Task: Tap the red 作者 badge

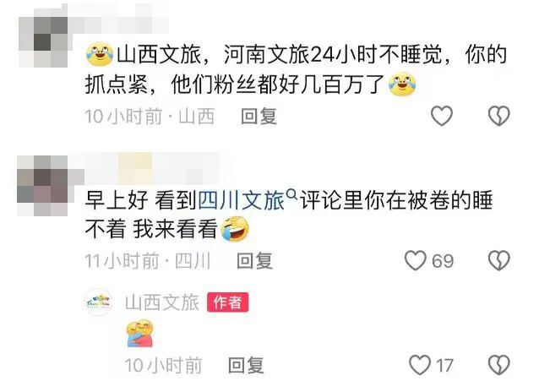Action: 227,302
